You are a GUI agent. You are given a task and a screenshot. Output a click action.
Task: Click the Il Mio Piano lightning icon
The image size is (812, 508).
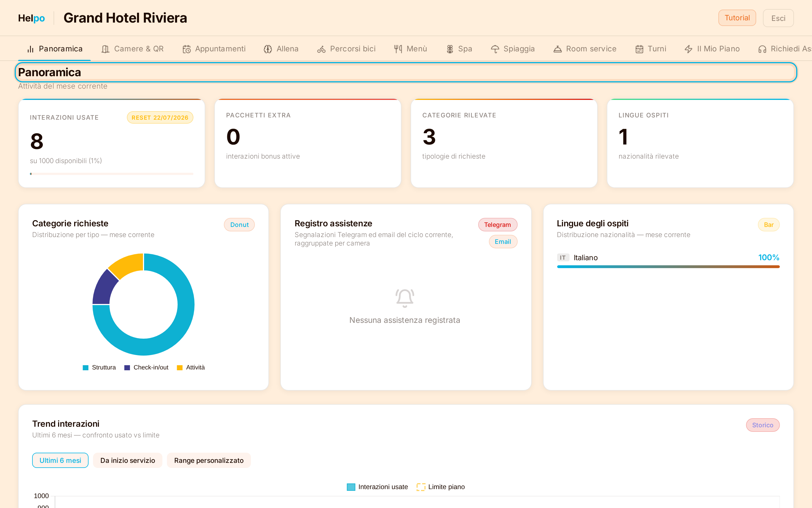tap(689, 49)
